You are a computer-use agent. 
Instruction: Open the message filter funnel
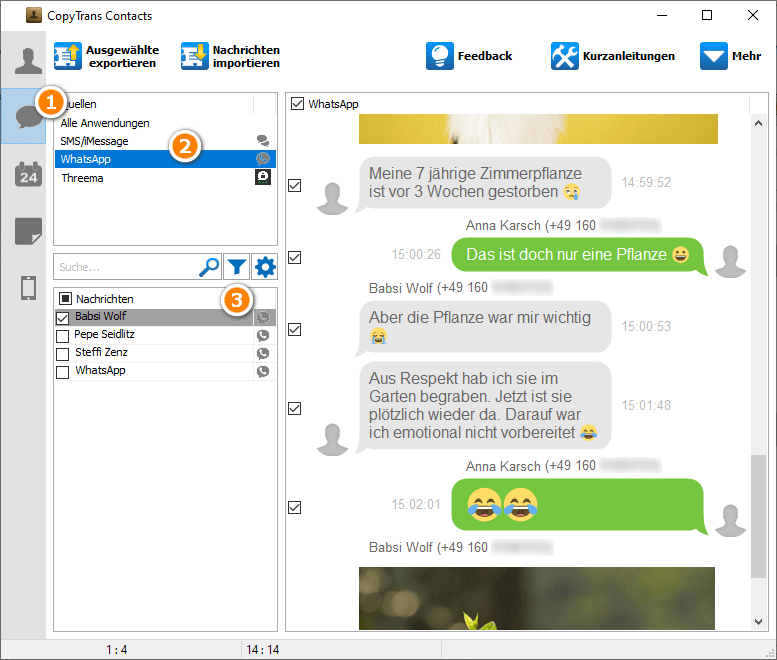coord(236,267)
